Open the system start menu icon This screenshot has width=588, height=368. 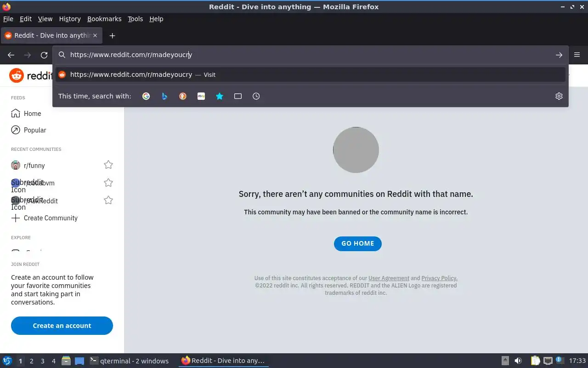[7, 361]
